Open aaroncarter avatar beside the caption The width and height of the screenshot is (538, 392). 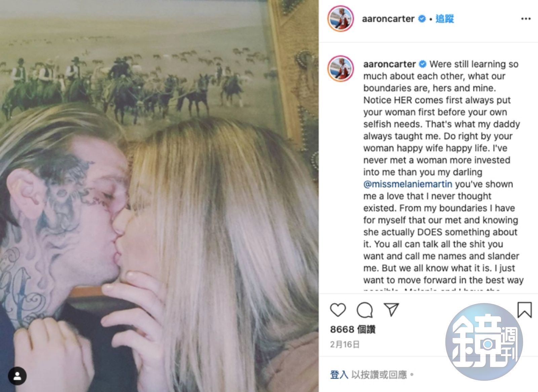point(341,69)
